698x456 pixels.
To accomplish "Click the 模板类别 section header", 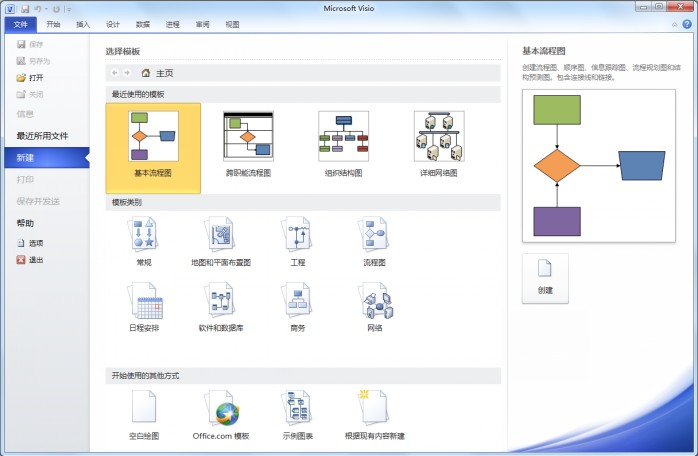I will (x=303, y=202).
